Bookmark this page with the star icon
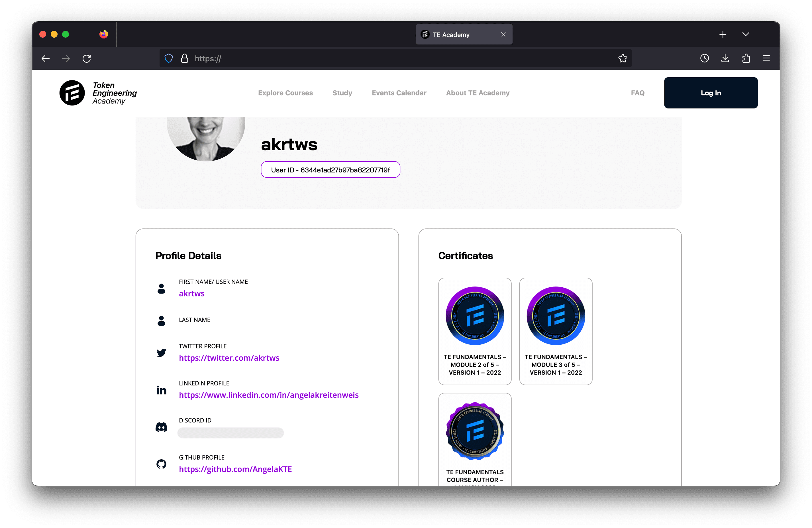The image size is (812, 528). click(623, 58)
